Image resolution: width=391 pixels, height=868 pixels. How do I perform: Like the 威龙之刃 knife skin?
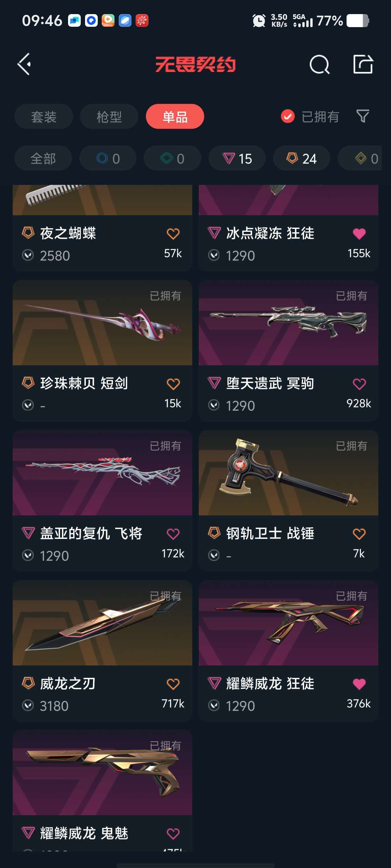tap(173, 684)
